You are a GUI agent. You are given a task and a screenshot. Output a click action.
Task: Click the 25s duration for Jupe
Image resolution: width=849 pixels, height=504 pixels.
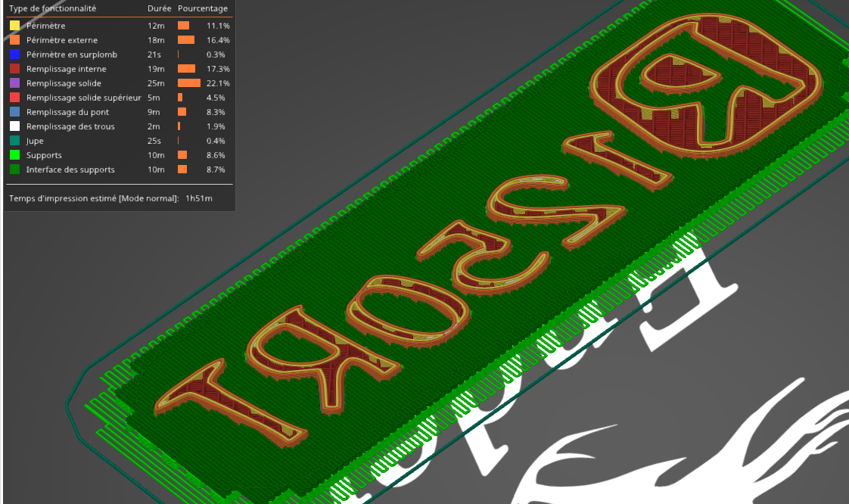pyautogui.click(x=154, y=141)
